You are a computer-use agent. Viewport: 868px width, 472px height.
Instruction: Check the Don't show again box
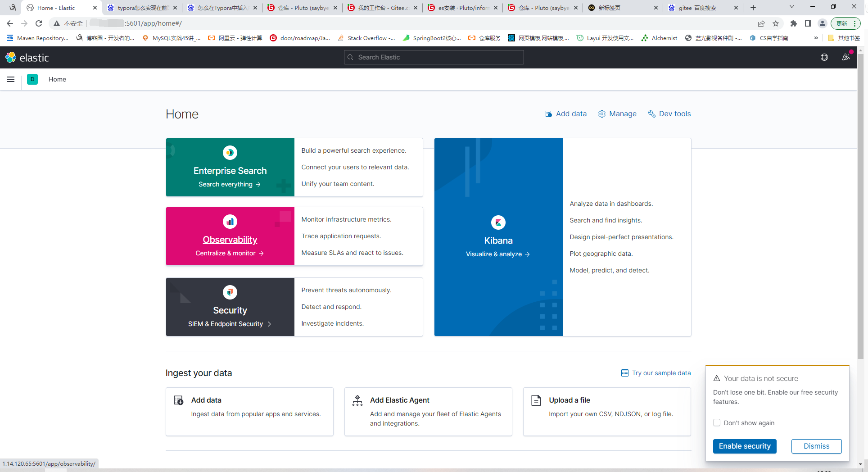pos(717,422)
